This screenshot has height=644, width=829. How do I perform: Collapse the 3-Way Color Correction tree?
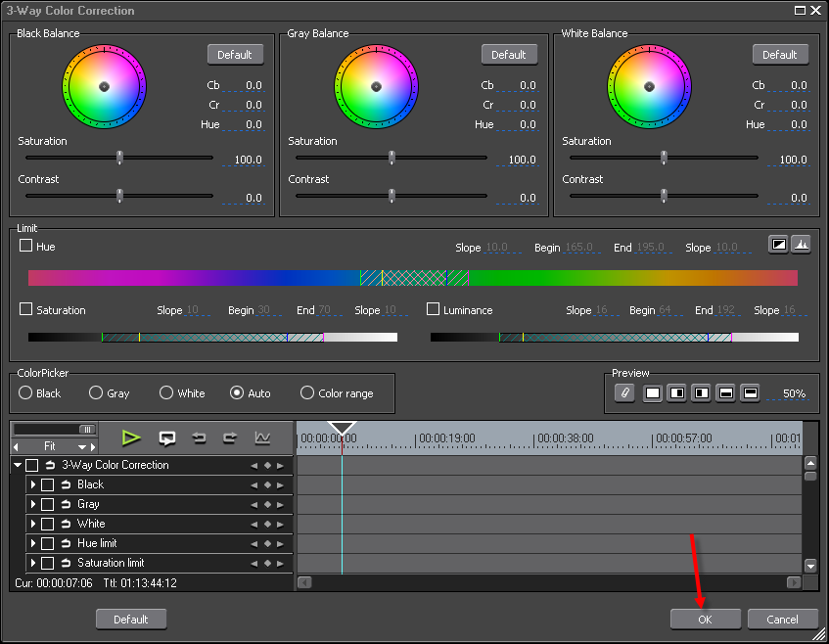[18, 465]
